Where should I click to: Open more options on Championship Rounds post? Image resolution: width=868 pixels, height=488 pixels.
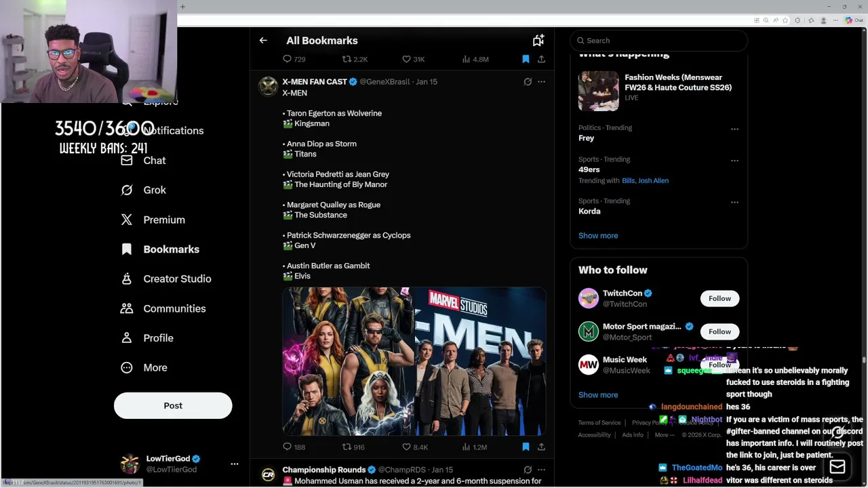click(541, 470)
